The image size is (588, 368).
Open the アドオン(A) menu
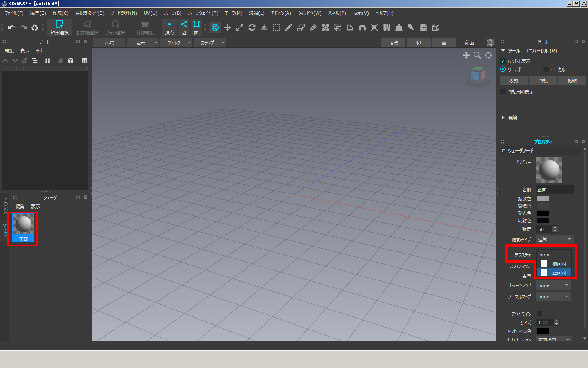click(281, 13)
